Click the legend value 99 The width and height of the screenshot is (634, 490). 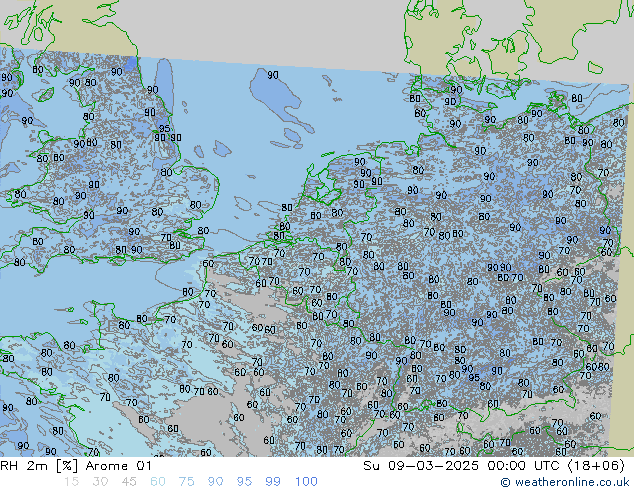point(273,482)
